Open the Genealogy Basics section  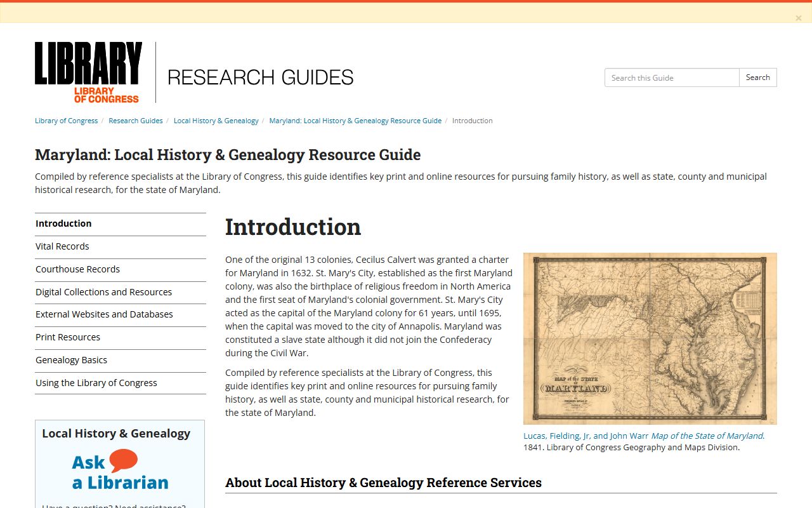point(121,360)
